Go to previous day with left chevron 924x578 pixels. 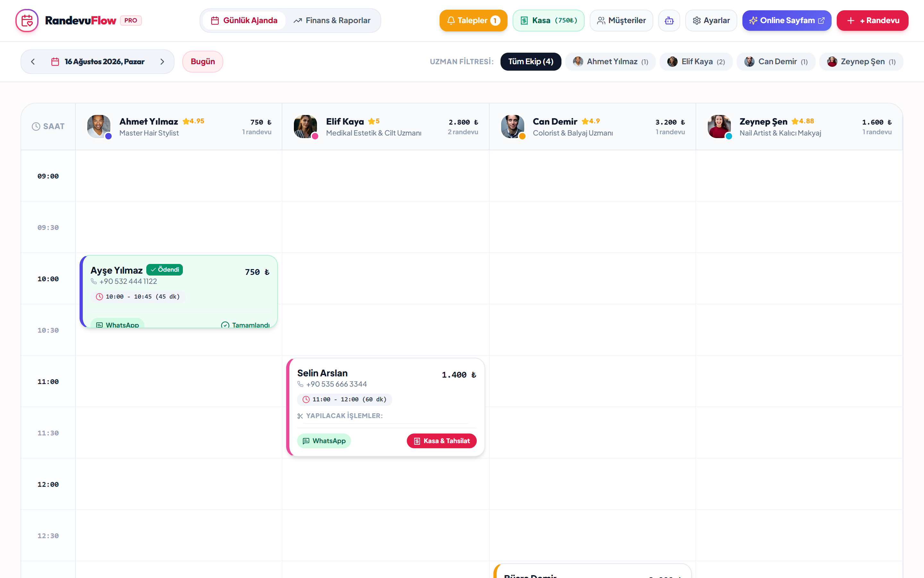(x=33, y=62)
